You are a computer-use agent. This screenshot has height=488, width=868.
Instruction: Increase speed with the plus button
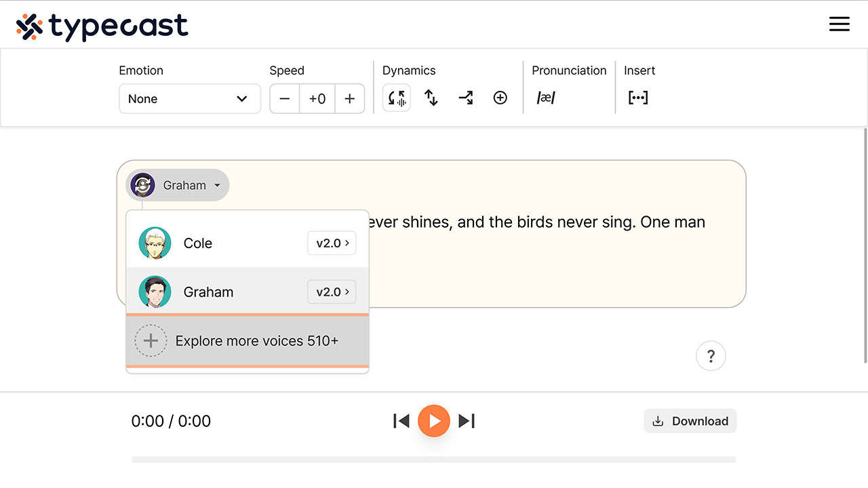coord(349,99)
